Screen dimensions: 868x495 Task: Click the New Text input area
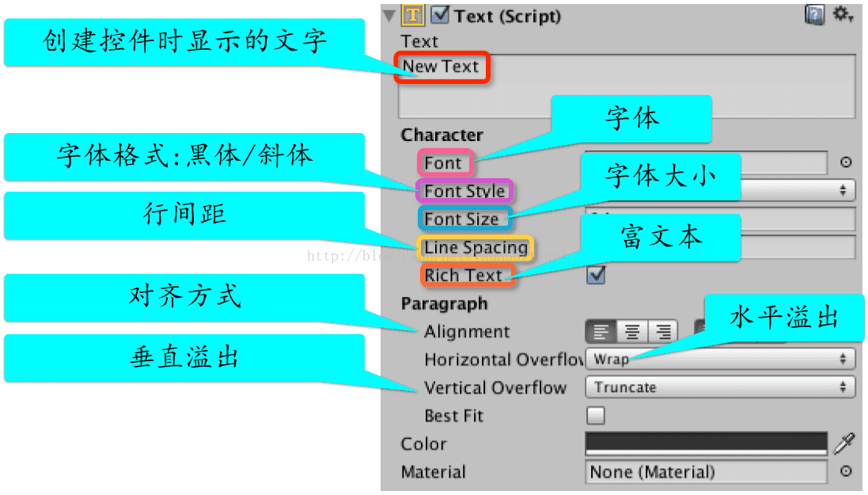pyautogui.click(x=627, y=86)
